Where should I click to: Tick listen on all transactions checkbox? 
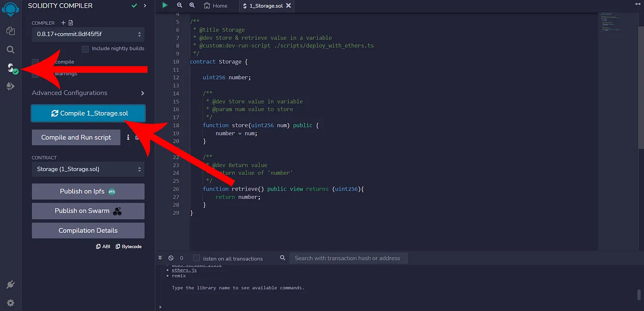[196, 258]
